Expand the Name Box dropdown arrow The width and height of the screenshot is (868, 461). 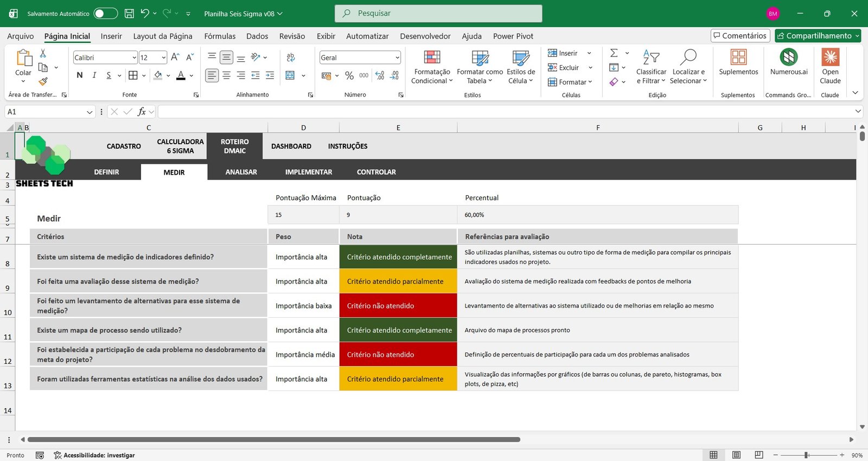point(90,112)
